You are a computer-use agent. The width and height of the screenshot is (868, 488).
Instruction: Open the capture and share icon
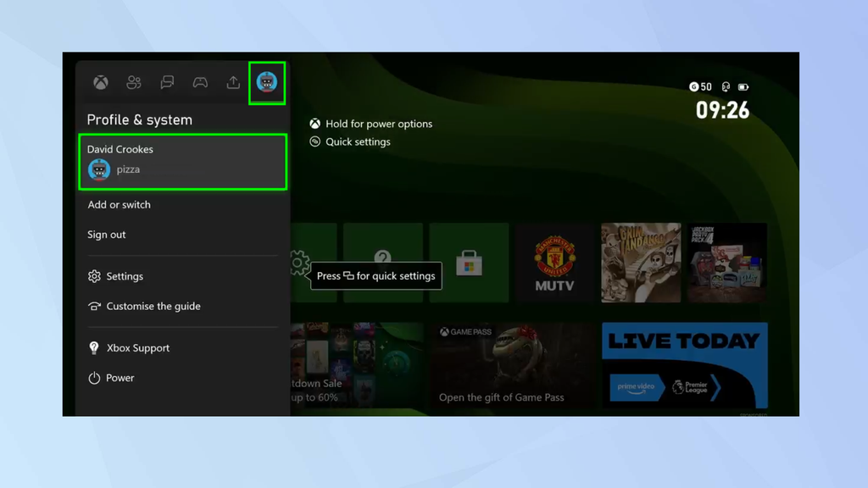233,82
